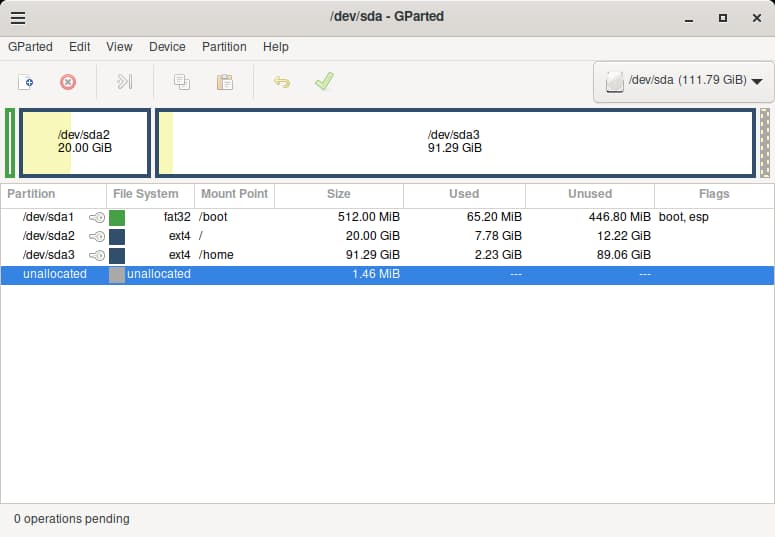Click the 91.29 GiB size cell in table

click(x=373, y=255)
